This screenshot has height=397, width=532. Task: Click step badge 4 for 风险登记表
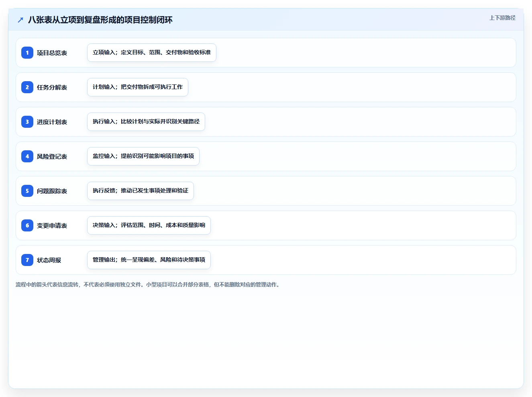pyautogui.click(x=27, y=156)
